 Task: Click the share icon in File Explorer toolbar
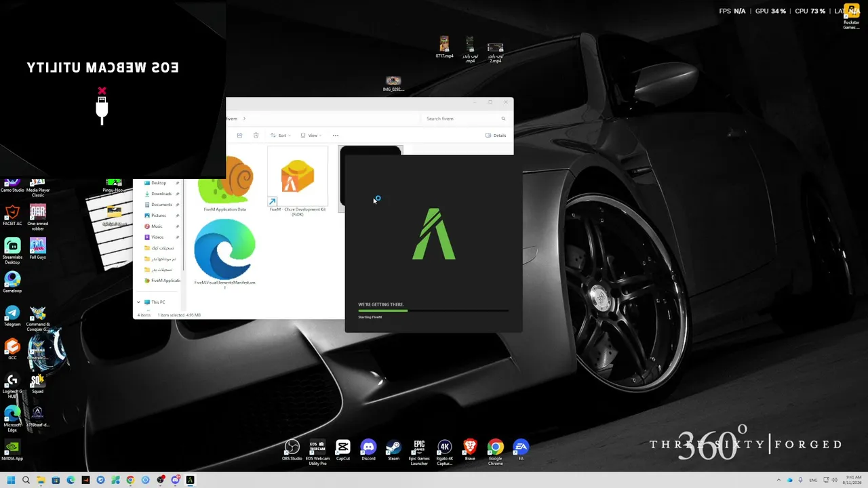click(x=239, y=136)
